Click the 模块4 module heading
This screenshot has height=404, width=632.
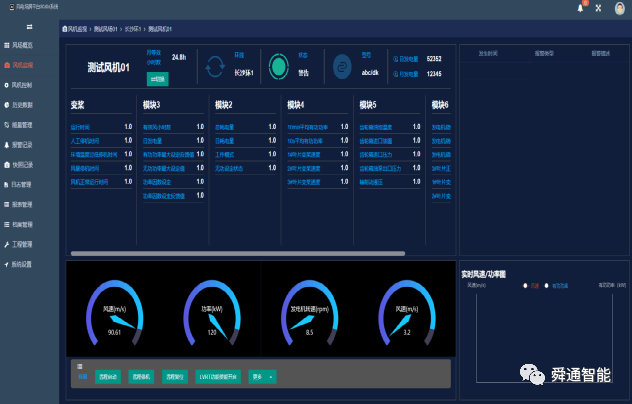coord(296,105)
